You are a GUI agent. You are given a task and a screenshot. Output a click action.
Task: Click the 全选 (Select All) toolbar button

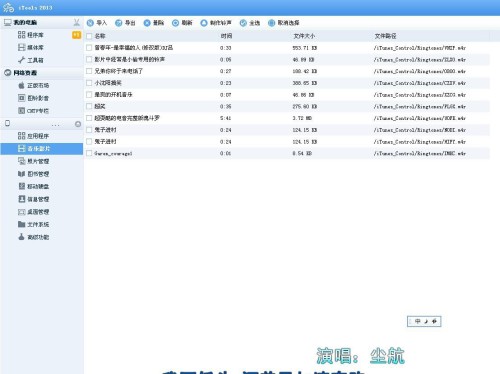250,23
